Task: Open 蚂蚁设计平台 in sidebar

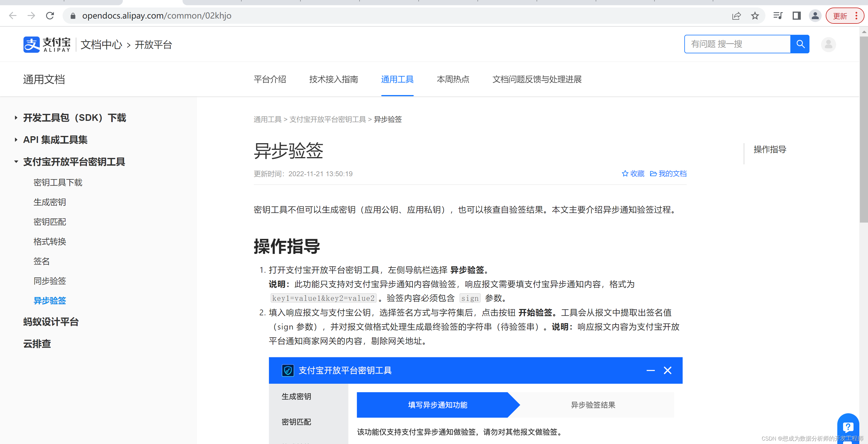Action: tap(51, 322)
